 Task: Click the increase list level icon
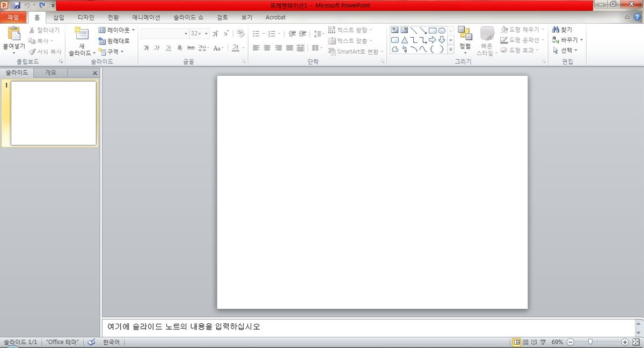(303, 33)
